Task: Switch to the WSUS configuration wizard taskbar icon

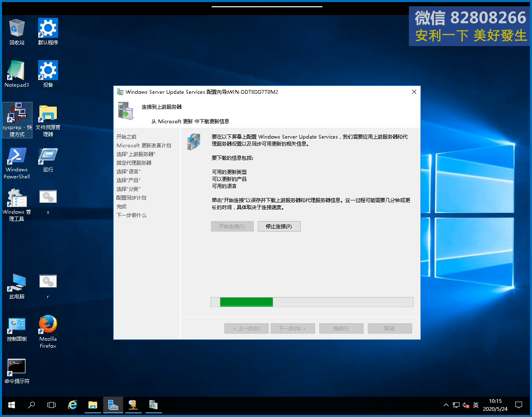Action: click(x=153, y=405)
